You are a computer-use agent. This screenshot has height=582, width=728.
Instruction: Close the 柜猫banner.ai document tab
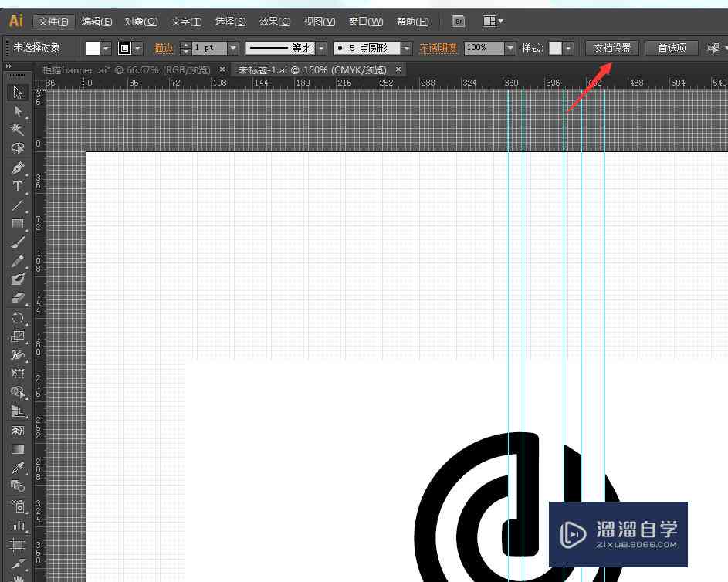pyautogui.click(x=222, y=69)
